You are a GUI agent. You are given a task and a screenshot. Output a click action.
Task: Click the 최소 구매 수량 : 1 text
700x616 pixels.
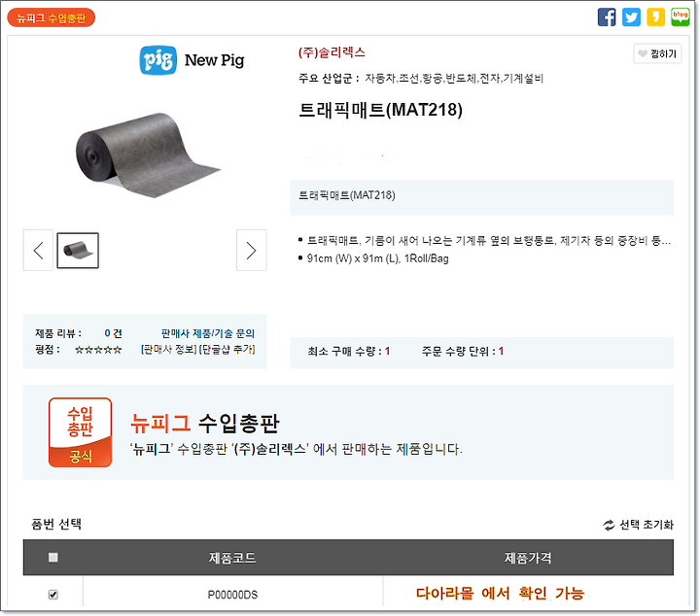(x=349, y=352)
